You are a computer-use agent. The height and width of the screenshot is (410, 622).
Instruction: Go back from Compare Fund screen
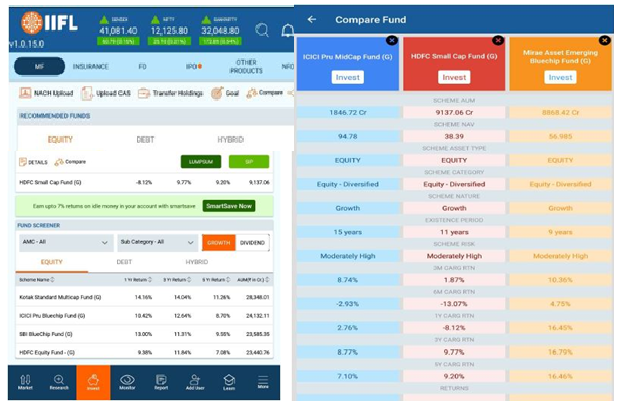coord(312,19)
